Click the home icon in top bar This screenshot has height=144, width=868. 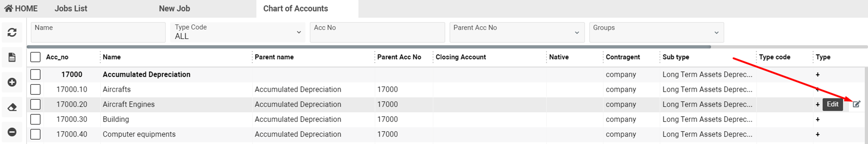pyautogui.click(x=9, y=8)
